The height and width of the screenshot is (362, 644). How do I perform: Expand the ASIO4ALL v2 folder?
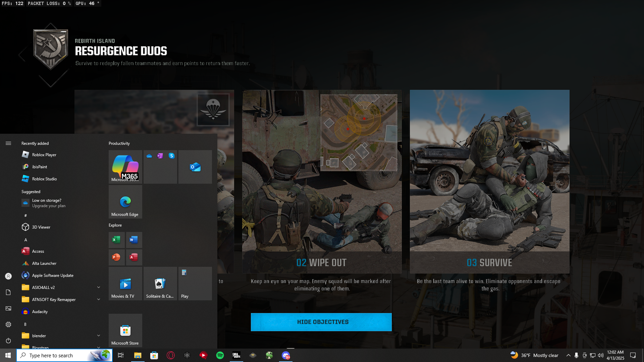click(x=60, y=288)
